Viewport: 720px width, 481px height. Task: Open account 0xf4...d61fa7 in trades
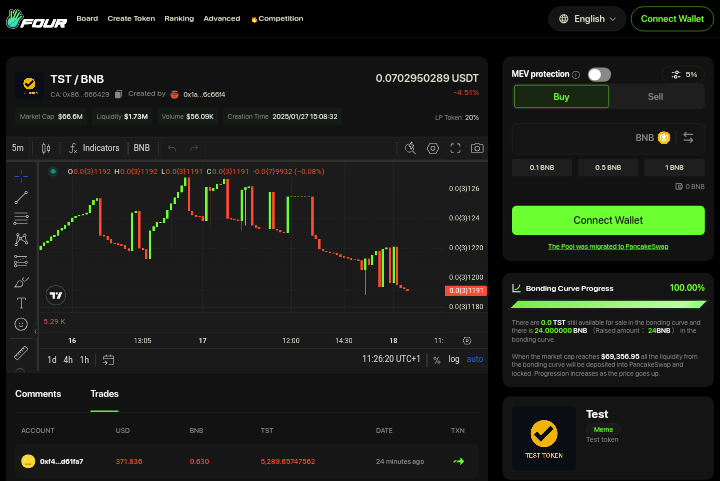[x=61, y=461]
